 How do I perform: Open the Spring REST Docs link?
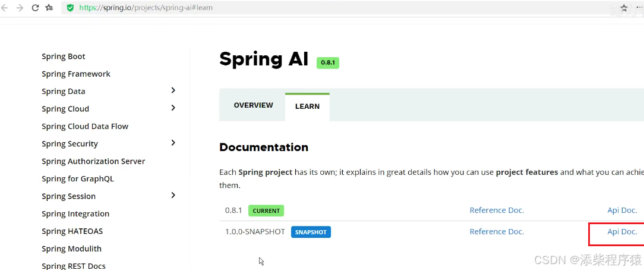tap(74, 265)
